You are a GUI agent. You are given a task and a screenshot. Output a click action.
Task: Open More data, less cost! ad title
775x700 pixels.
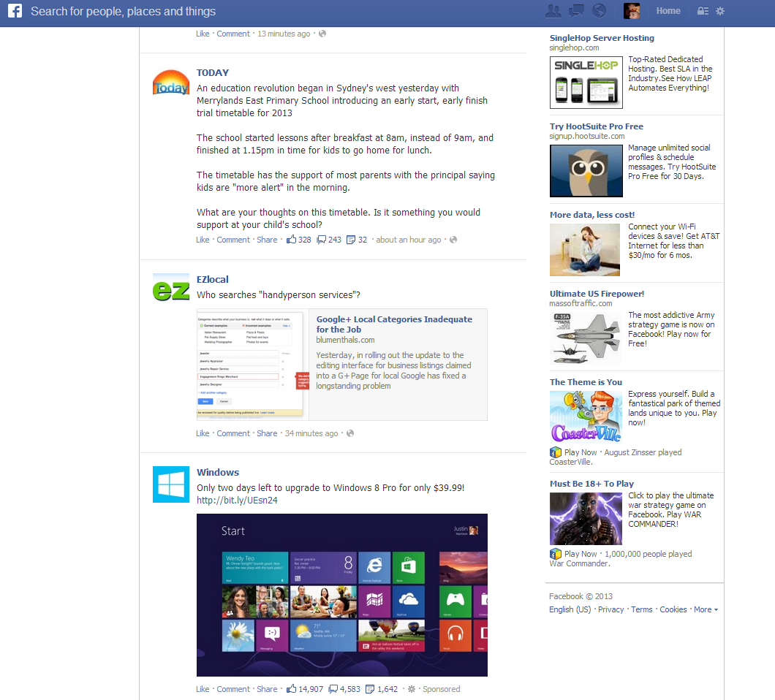(x=592, y=215)
